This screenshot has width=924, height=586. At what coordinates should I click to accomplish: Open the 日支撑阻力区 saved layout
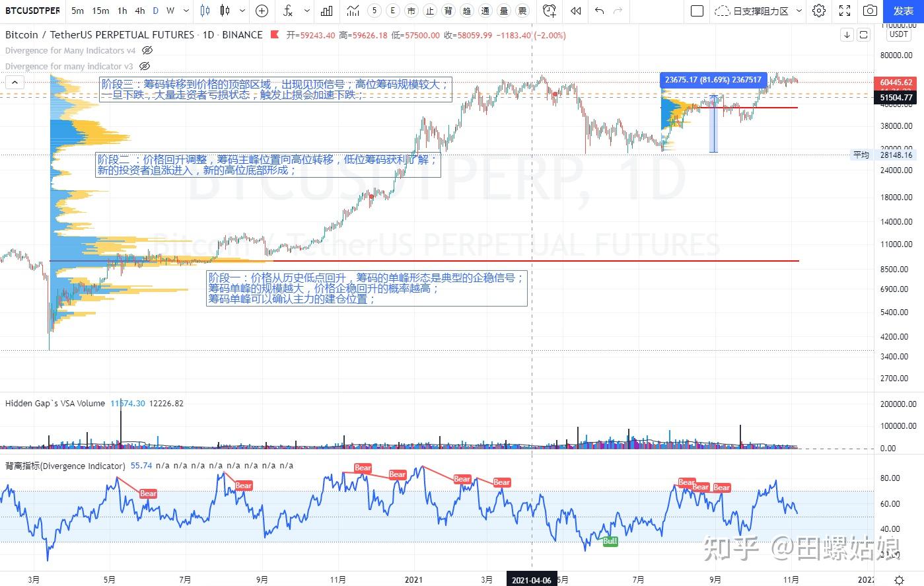[752, 11]
